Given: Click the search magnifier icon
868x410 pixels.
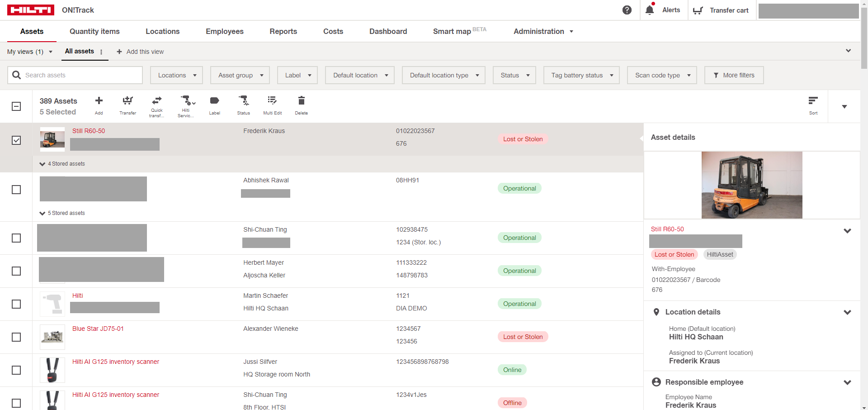Looking at the screenshot, I should tap(17, 75).
